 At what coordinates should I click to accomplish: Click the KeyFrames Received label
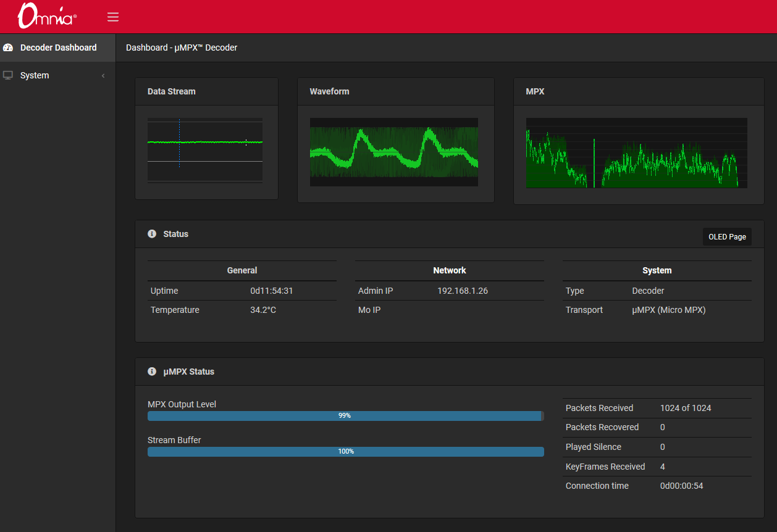click(x=605, y=467)
